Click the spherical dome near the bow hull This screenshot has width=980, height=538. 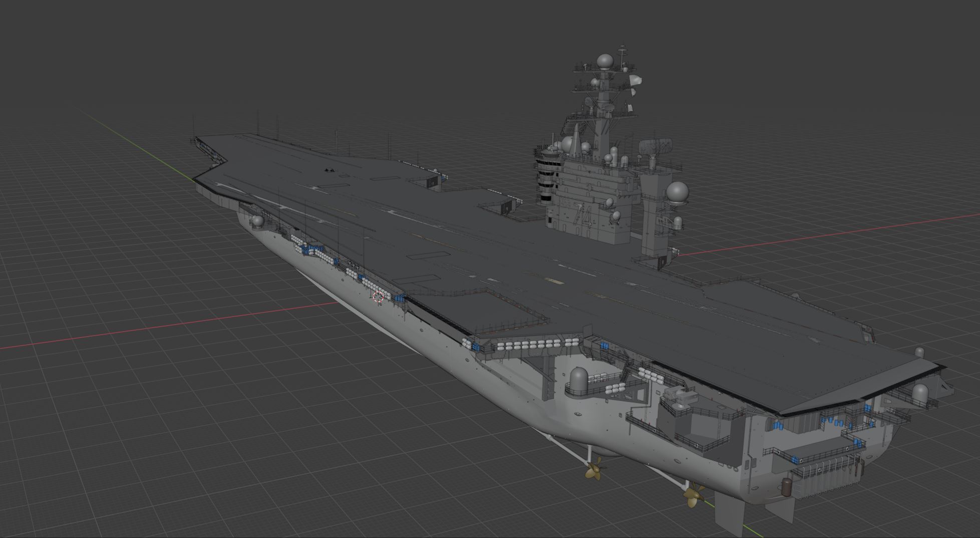[x=258, y=221]
